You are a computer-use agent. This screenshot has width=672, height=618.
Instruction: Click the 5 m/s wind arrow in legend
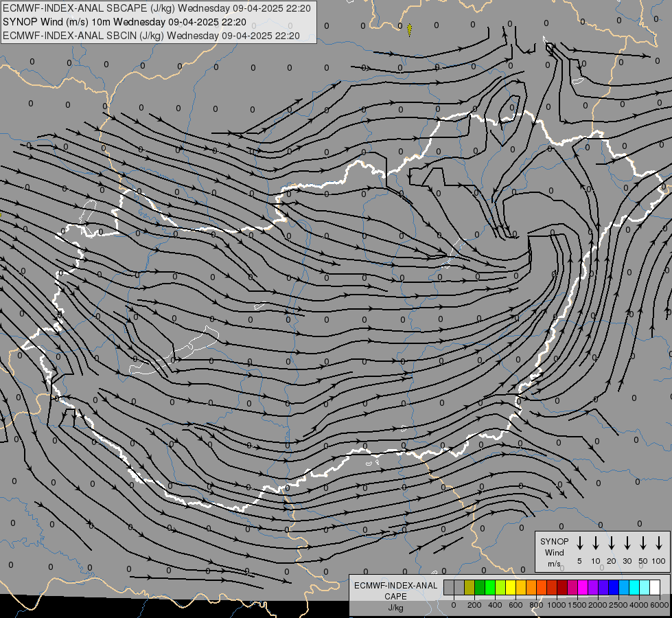pos(579,543)
